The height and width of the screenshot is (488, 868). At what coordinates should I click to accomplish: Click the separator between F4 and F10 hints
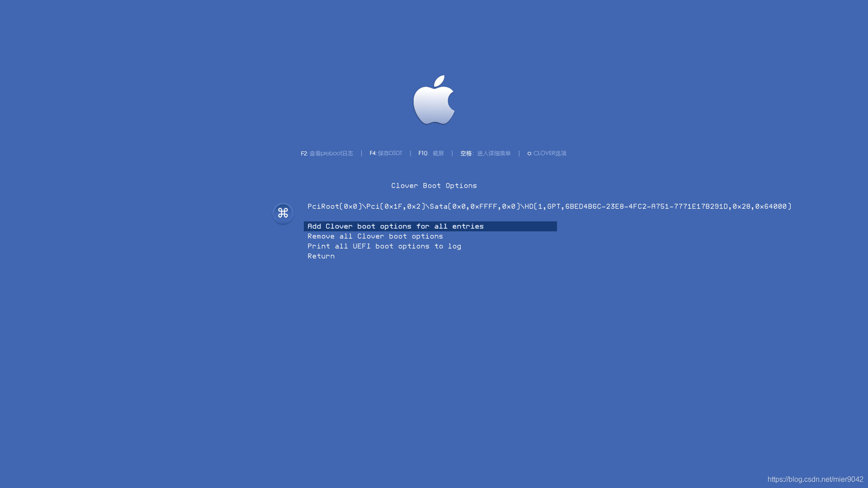pyautogui.click(x=410, y=154)
